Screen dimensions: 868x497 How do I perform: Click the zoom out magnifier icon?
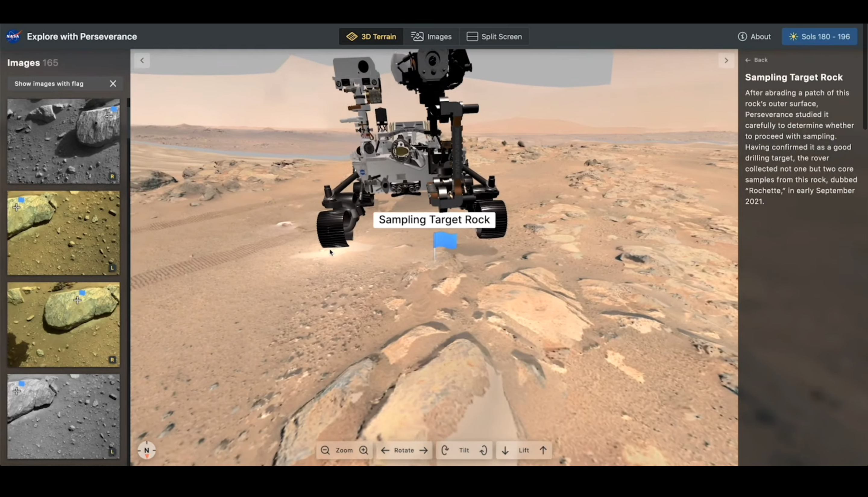point(325,450)
